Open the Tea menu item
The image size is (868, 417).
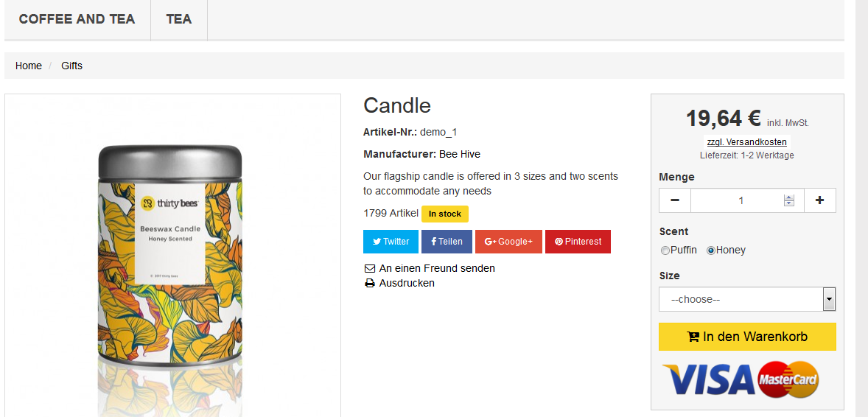pos(179,19)
